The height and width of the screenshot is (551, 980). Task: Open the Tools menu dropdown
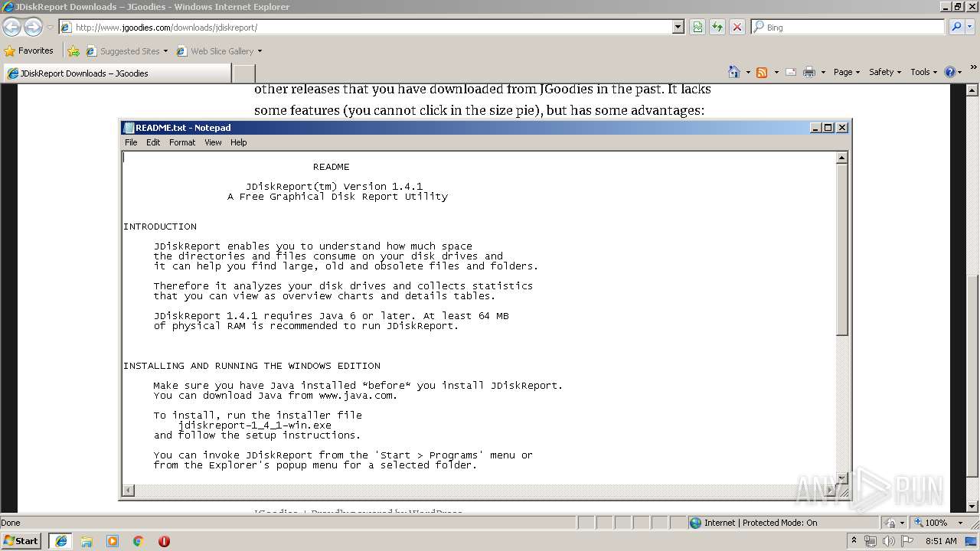coord(923,72)
